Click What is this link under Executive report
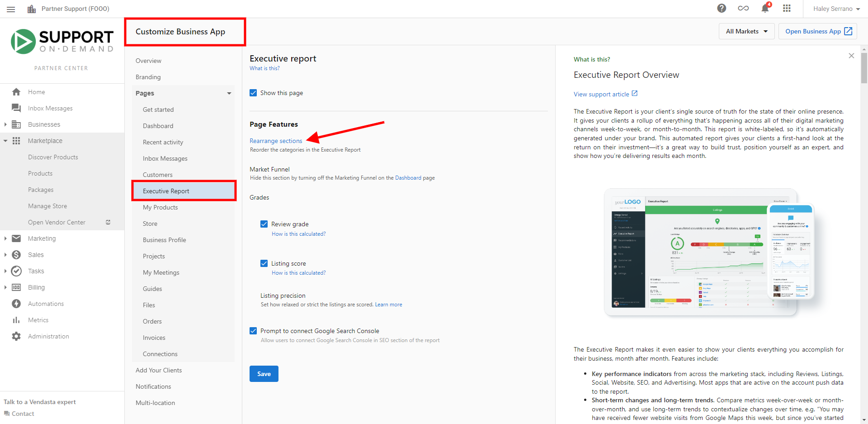 [264, 68]
